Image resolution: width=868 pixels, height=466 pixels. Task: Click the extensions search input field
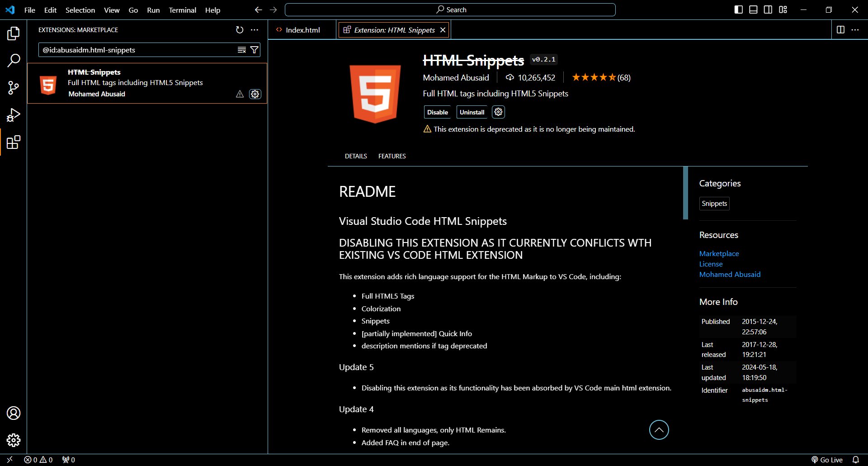click(x=138, y=50)
